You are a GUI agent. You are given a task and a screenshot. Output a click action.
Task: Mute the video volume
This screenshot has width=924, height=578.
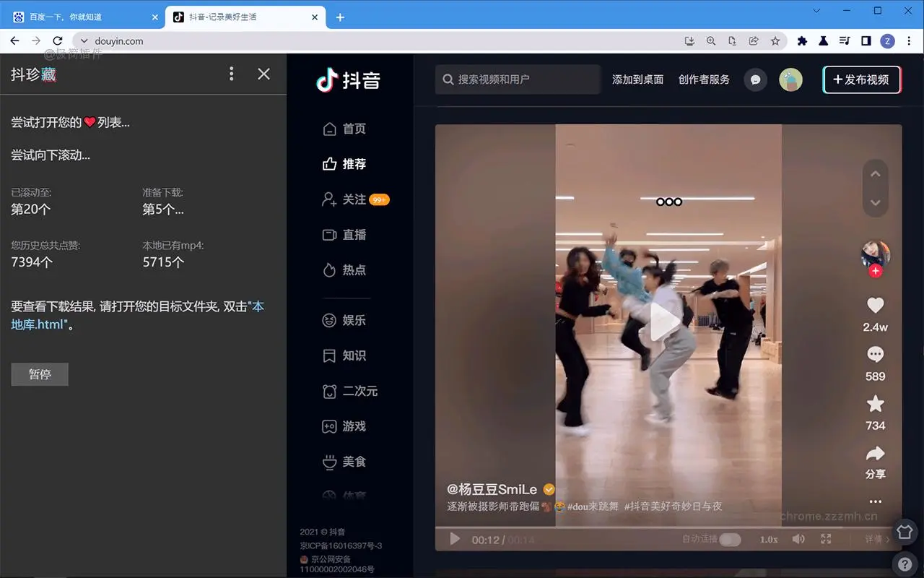(797, 539)
